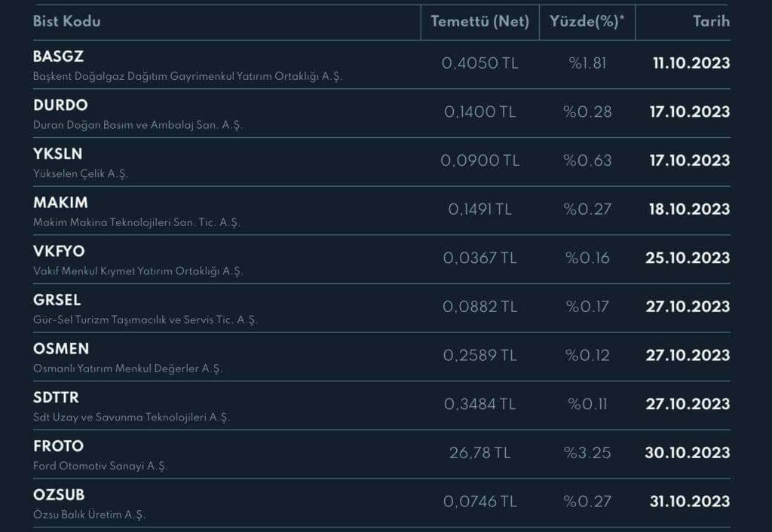Open the OSMEN ticker entry
This screenshot has height=532, width=772.
60,349
